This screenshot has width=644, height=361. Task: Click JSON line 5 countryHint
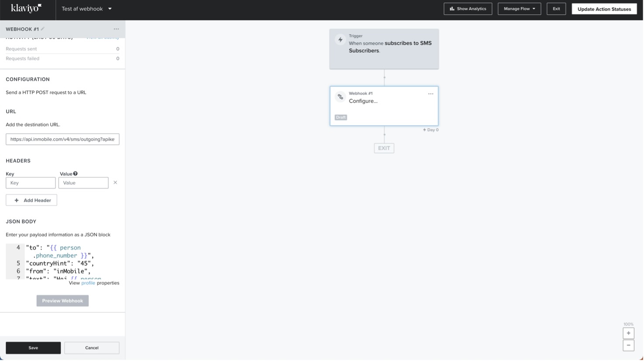60,264
